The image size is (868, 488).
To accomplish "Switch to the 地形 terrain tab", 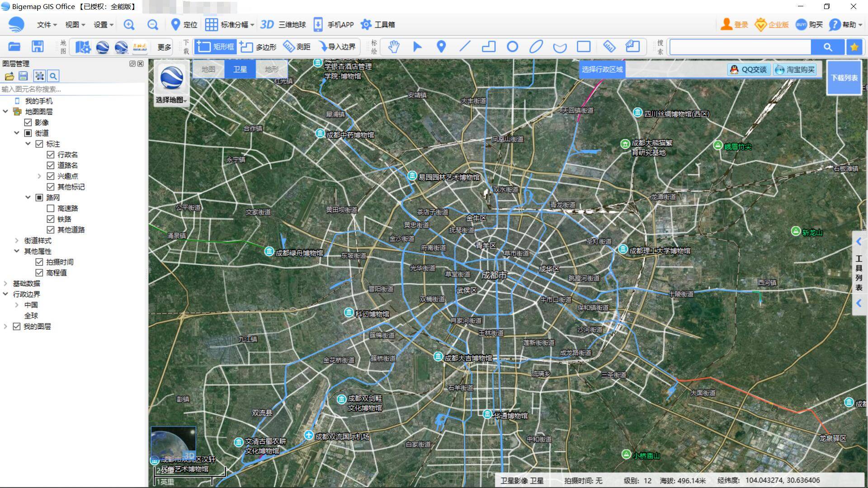I will (x=272, y=69).
